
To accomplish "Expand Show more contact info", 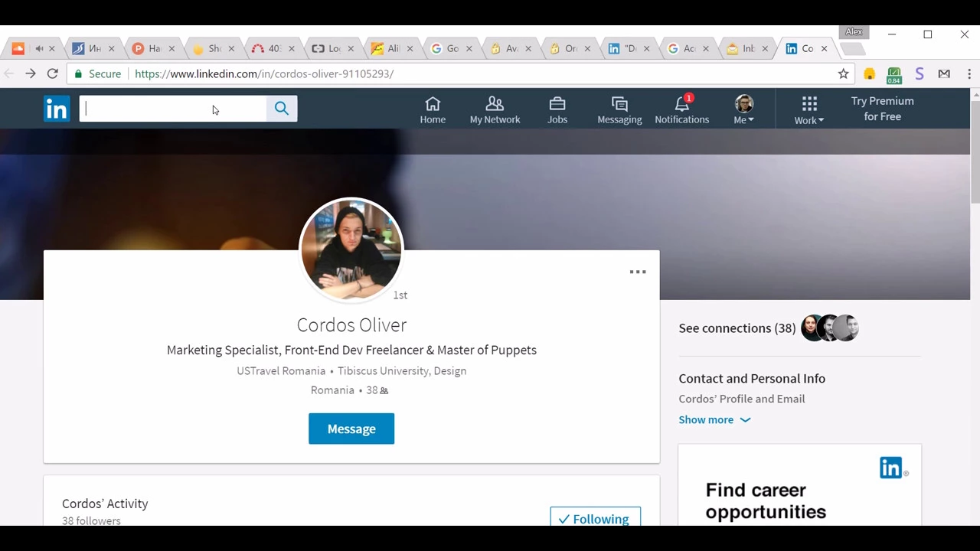I will pyautogui.click(x=714, y=419).
